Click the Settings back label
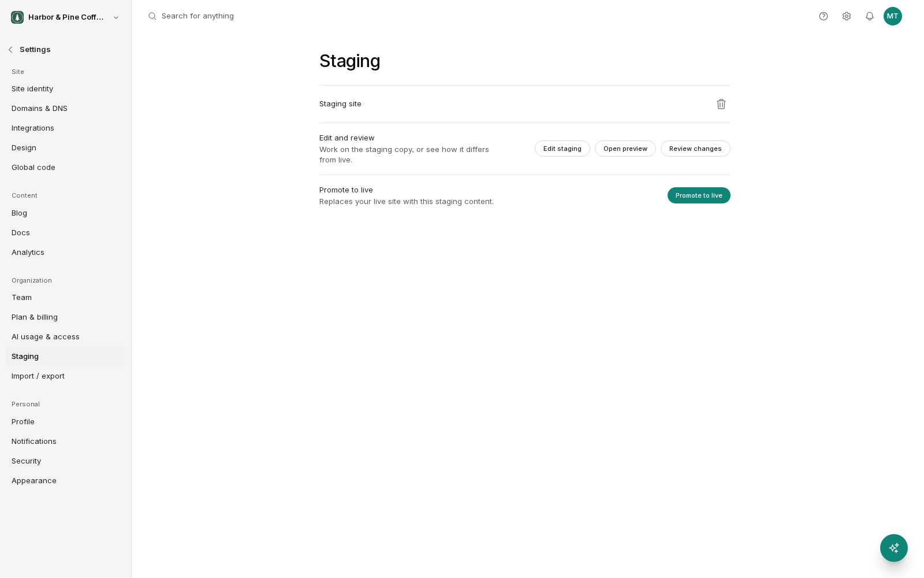The image size is (924, 578). [x=35, y=50]
